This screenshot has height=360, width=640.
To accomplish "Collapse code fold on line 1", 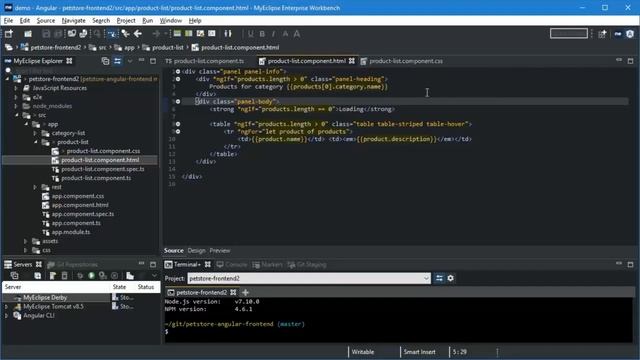I will click(x=178, y=71).
